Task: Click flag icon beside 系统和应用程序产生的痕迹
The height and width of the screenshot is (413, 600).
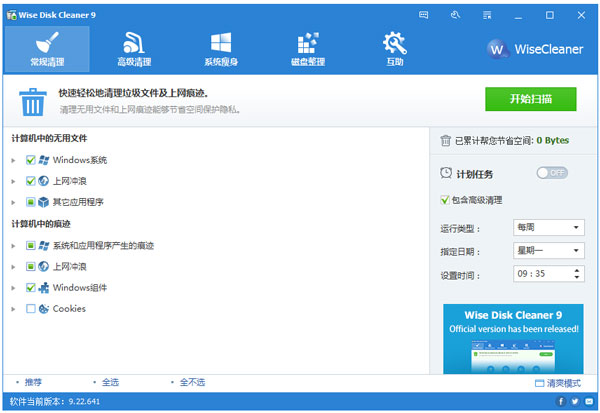Action: point(44,245)
